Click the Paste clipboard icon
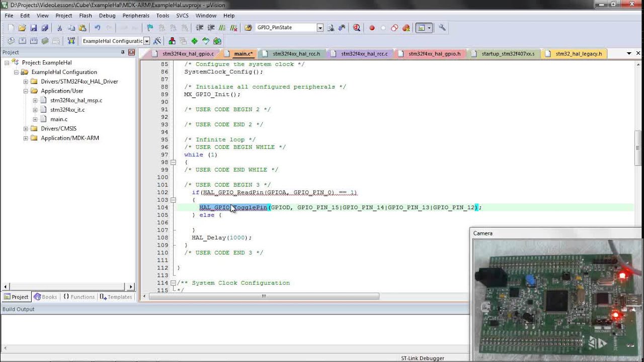This screenshot has width=644, height=362. [82, 28]
